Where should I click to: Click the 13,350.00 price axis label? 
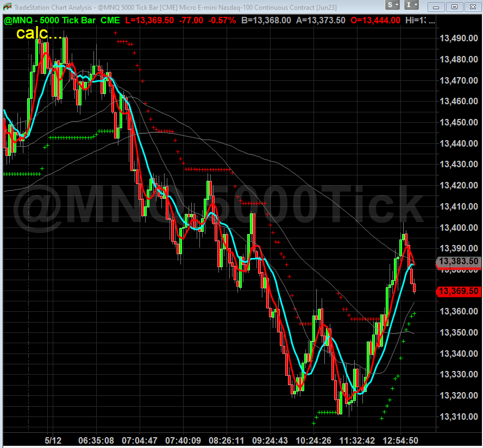click(x=459, y=332)
